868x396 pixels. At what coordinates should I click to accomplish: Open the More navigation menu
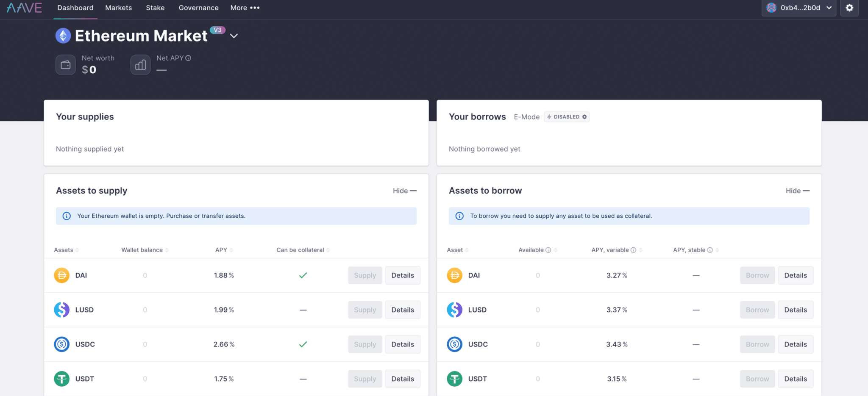[x=245, y=8]
